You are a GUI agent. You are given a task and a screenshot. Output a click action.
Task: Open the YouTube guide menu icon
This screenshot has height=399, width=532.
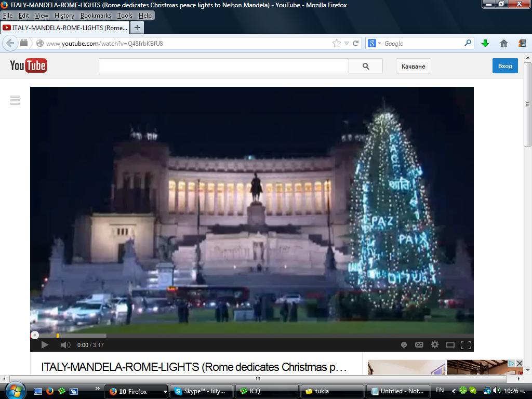tap(15, 100)
